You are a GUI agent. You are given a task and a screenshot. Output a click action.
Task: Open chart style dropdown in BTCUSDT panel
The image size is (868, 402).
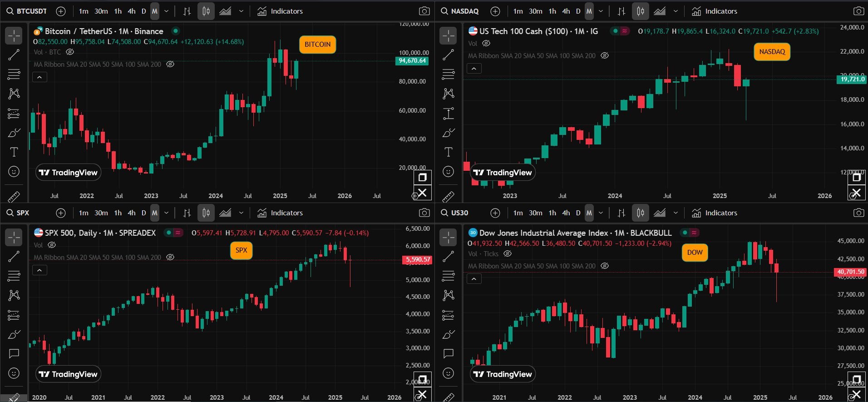241,11
